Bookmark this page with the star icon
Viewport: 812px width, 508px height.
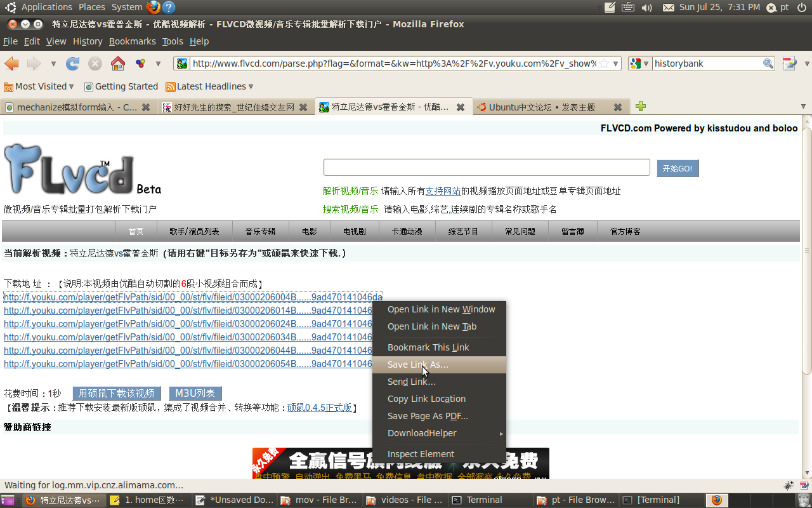click(604, 63)
